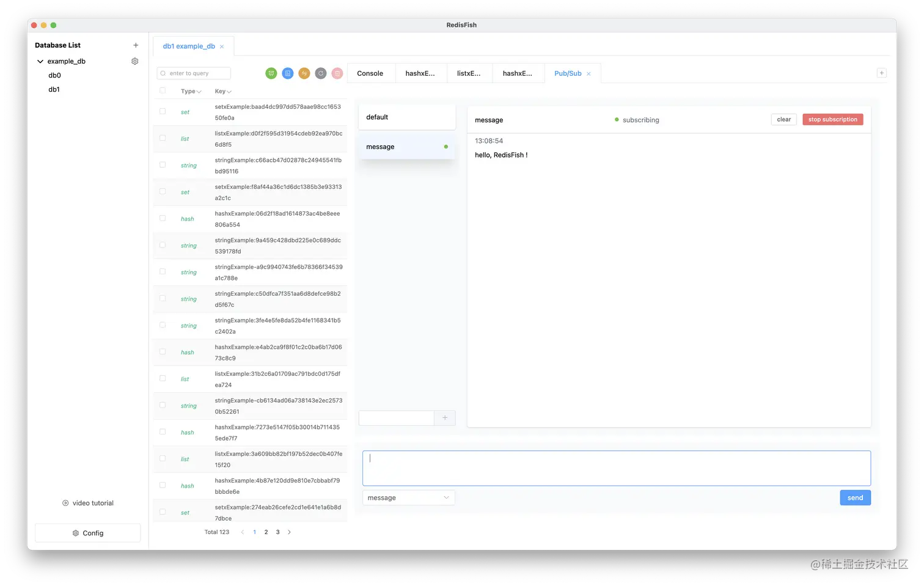This screenshot has height=586, width=924.
Task: Close the Pub/Sub tab
Action: (x=588, y=73)
